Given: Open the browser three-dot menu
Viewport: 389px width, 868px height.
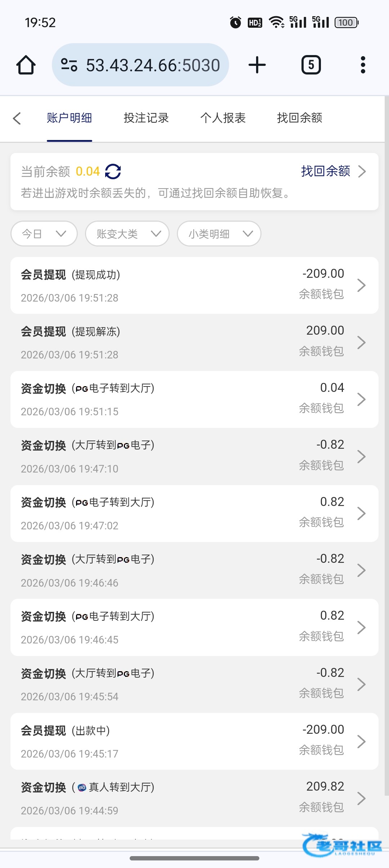Looking at the screenshot, I should 363,65.
